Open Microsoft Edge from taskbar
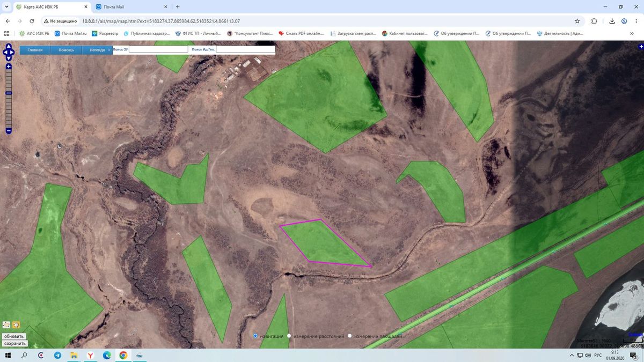This screenshot has height=362, width=644. pos(107,355)
